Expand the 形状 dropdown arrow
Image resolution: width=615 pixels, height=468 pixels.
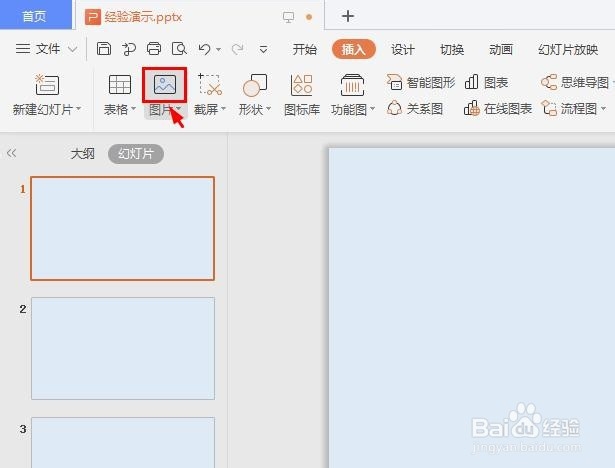[x=269, y=109]
